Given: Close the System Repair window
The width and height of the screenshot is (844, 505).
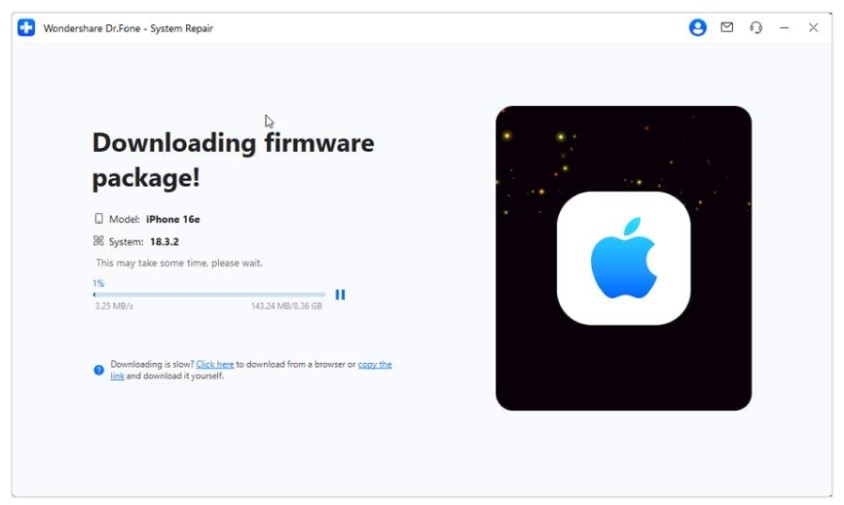Looking at the screenshot, I should click(x=813, y=27).
